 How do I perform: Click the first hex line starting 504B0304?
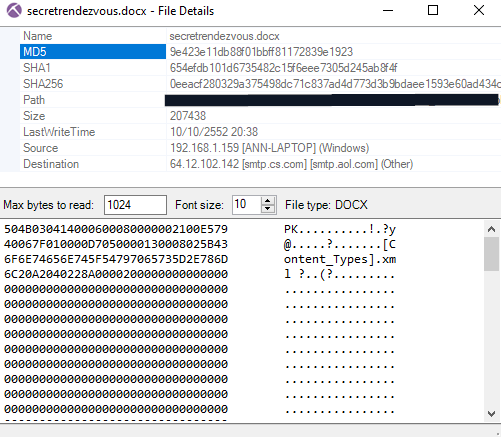click(x=116, y=229)
